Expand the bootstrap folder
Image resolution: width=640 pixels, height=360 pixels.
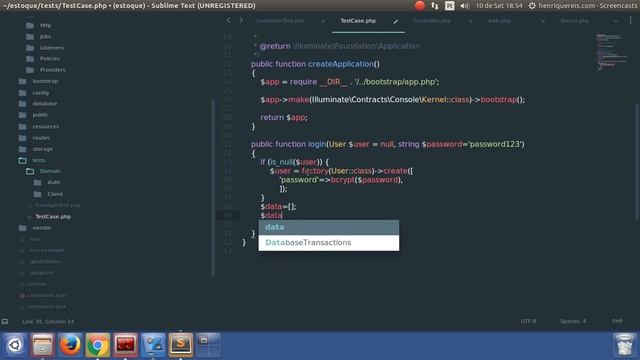[45, 81]
